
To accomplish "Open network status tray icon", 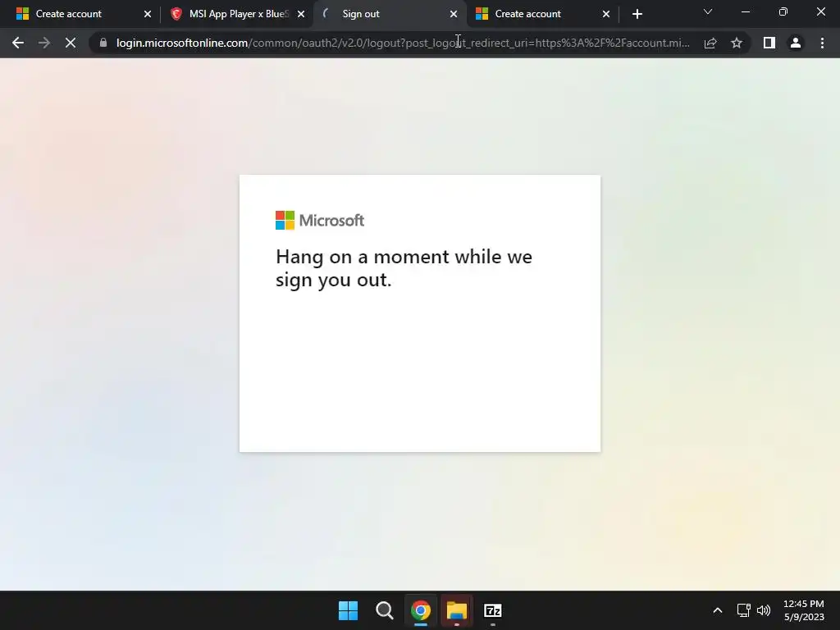I will click(x=743, y=610).
